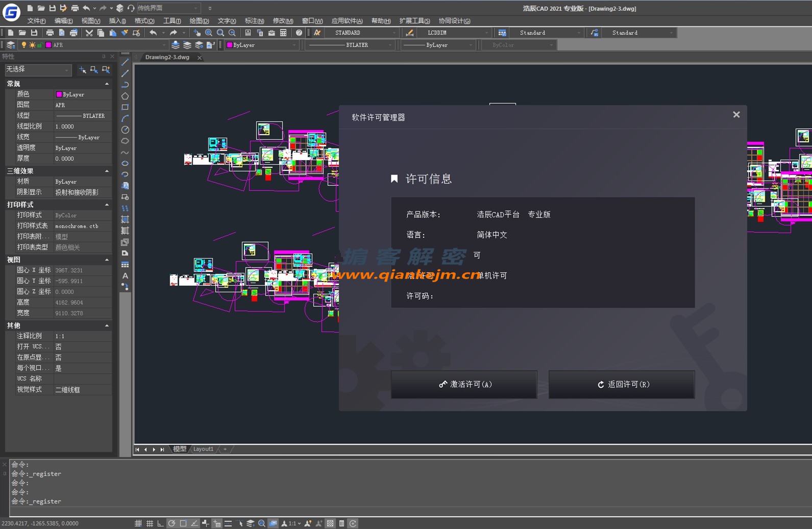Open the 无选择 selection dropdown

[38, 69]
